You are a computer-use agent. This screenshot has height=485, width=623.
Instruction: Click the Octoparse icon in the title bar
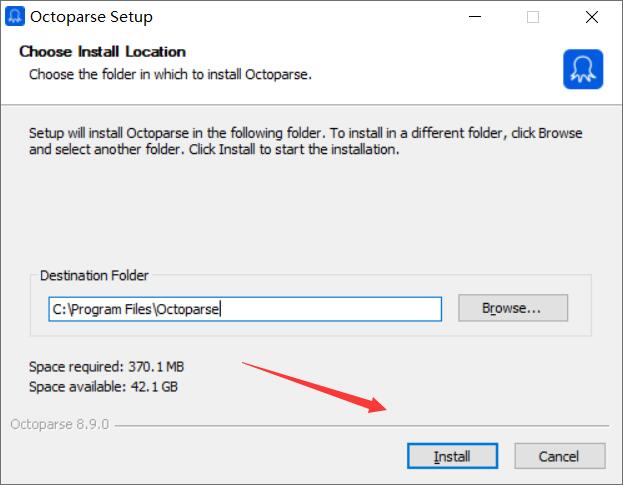[x=16, y=17]
